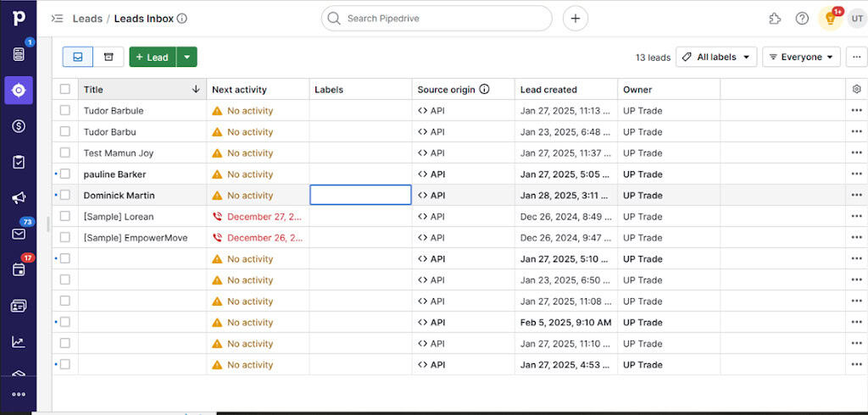Viewport: 868px width, 415px height.
Task: Open row options for Tudor Barbule
Action: pyautogui.click(x=855, y=110)
